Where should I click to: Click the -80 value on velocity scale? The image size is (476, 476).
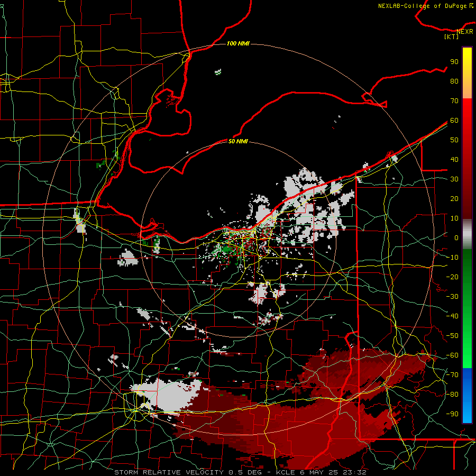(452, 395)
